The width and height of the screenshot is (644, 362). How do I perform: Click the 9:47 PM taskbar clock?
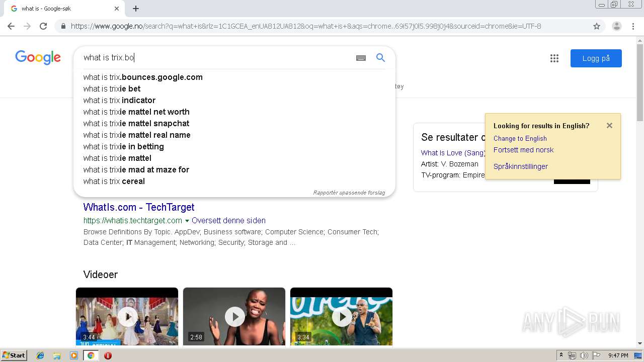coord(618,355)
